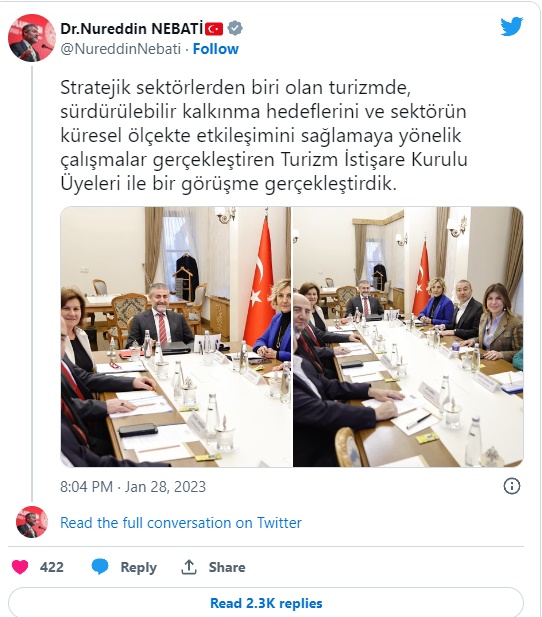Open the Dr.Nureddin NEBATİ display name

(132, 29)
